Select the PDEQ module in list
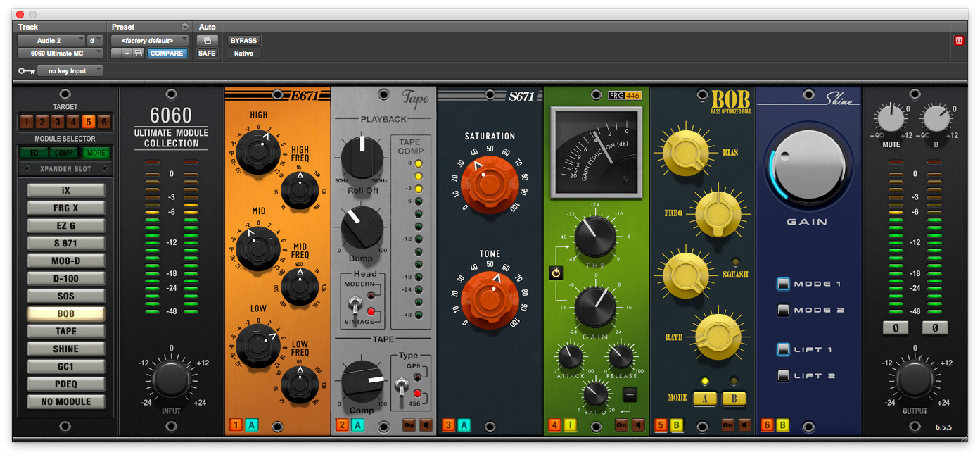This screenshot has width=980, height=457. tap(66, 384)
